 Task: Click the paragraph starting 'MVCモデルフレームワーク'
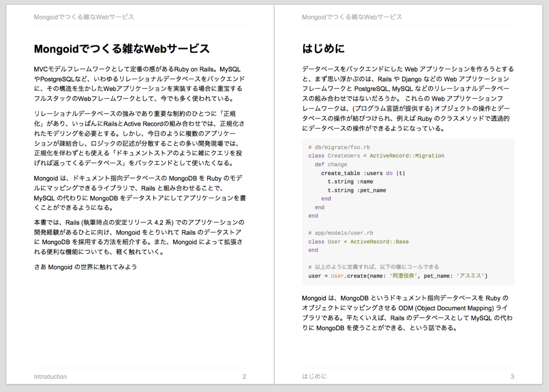pos(139,84)
